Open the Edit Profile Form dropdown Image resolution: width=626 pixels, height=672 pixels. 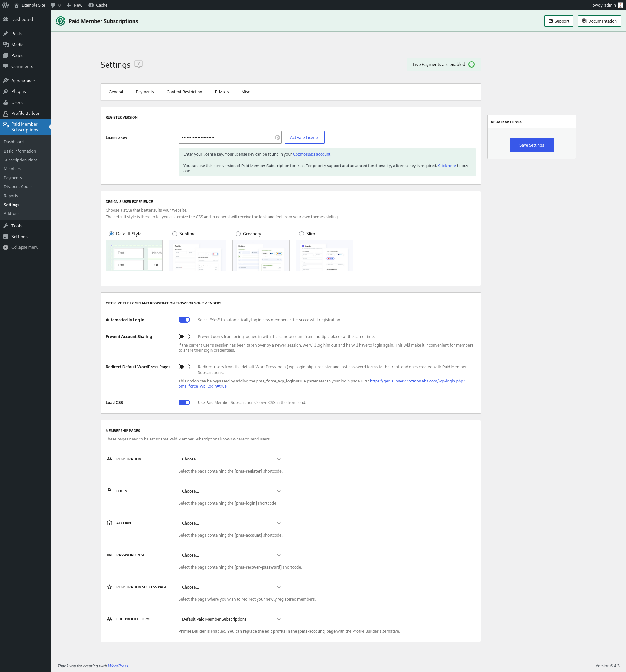[231, 619]
